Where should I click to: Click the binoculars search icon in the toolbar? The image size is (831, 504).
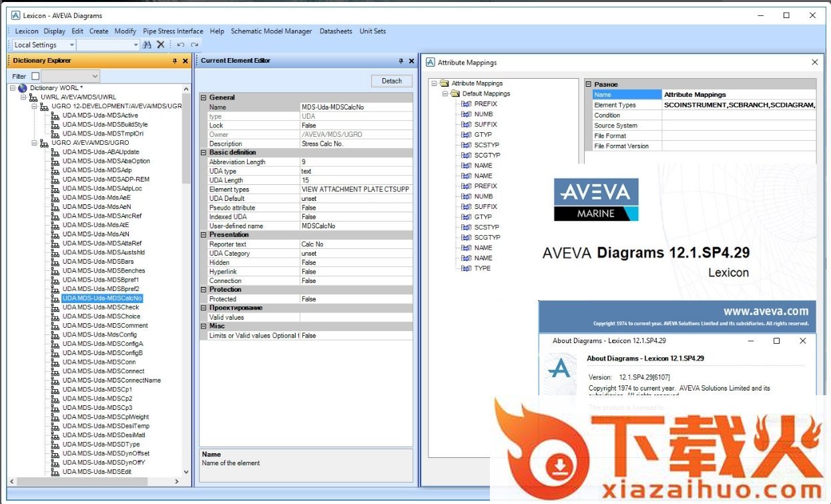[147, 45]
